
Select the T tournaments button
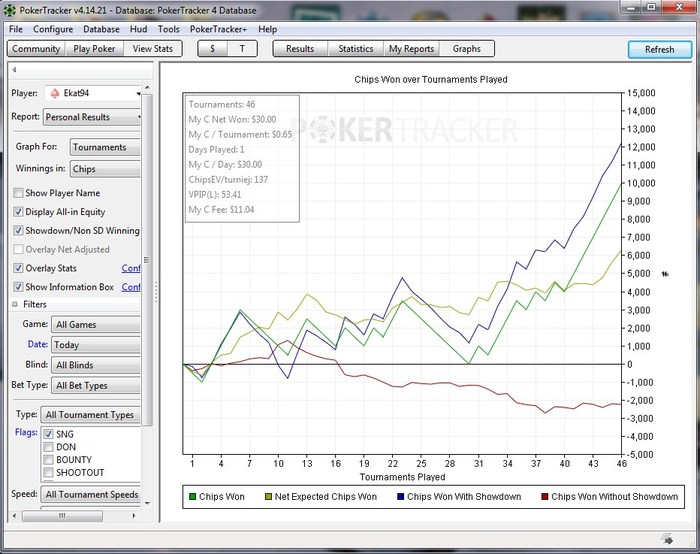242,49
